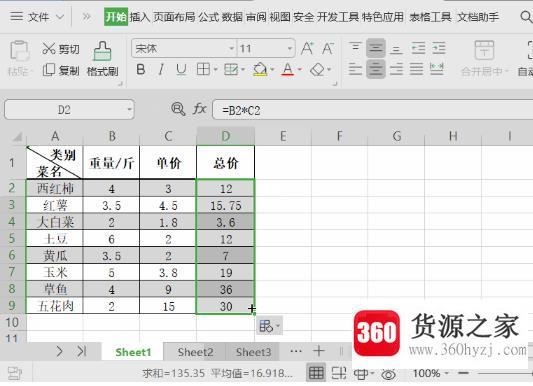Align text to top
This screenshot has width=533, height=386.
point(355,48)
